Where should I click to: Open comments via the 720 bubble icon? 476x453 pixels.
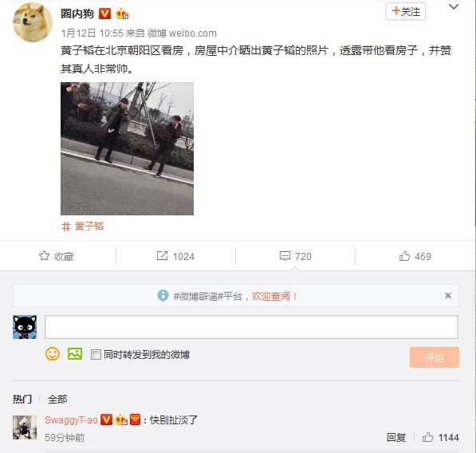pyautogui.click(x=285, y=256)
